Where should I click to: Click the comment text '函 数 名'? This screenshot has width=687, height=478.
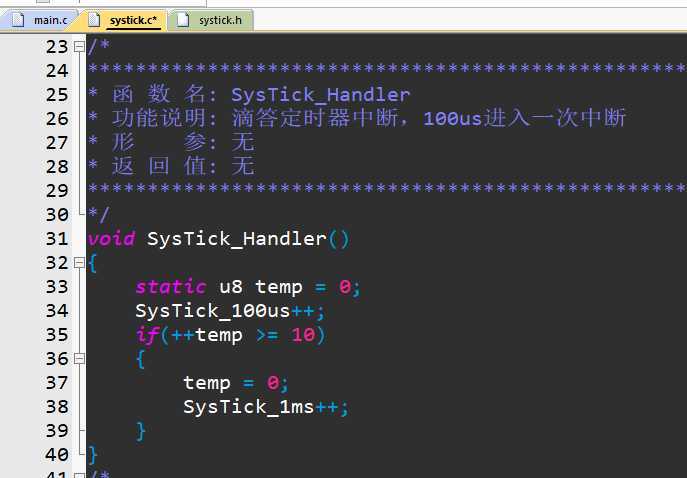(159, 94)
